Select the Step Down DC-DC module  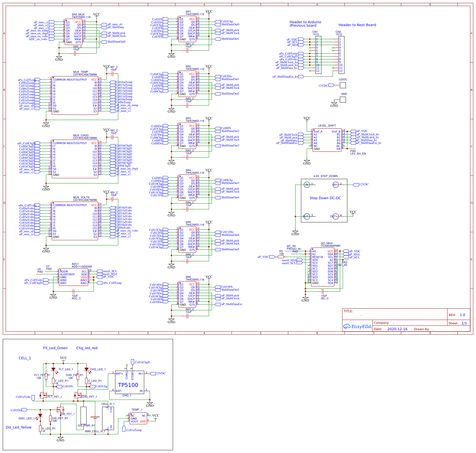(x=324, y=200)
